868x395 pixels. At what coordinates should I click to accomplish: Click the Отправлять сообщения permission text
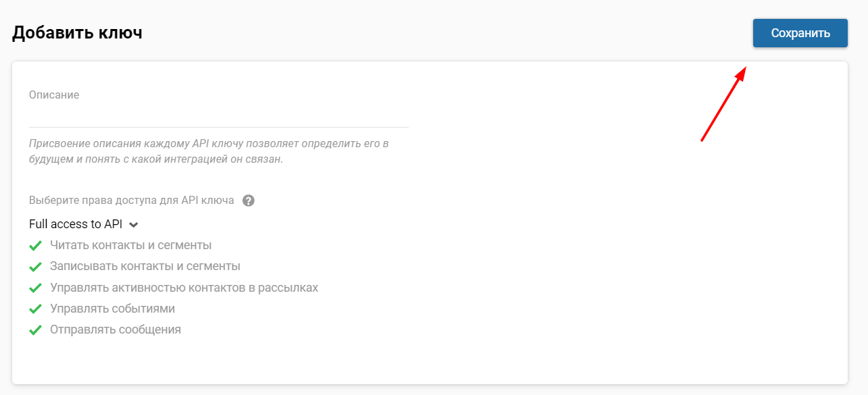[115, 330]
